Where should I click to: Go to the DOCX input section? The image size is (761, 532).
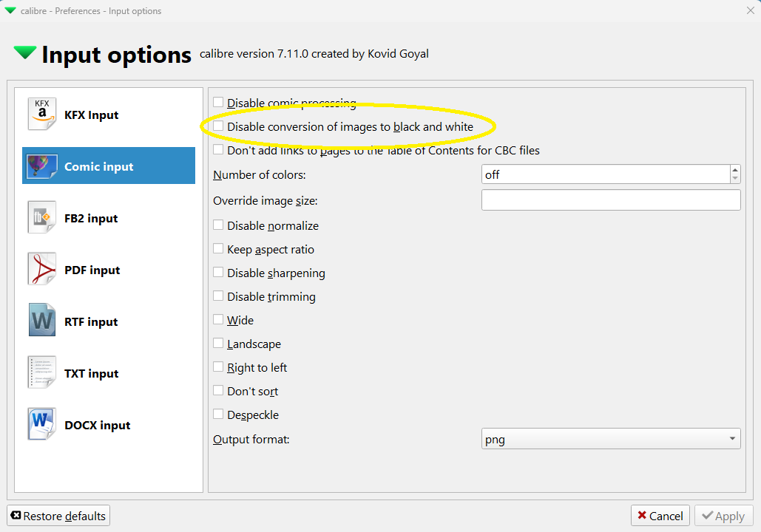97,426
